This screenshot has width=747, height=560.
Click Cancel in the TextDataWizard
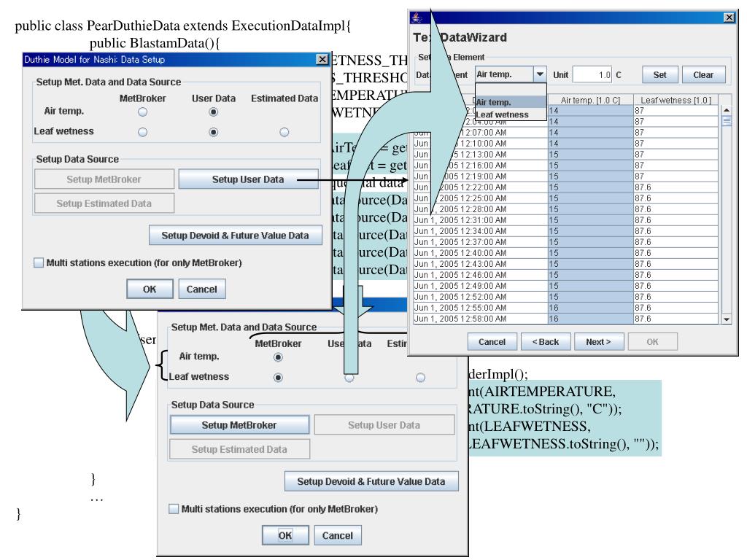[492, 341]
